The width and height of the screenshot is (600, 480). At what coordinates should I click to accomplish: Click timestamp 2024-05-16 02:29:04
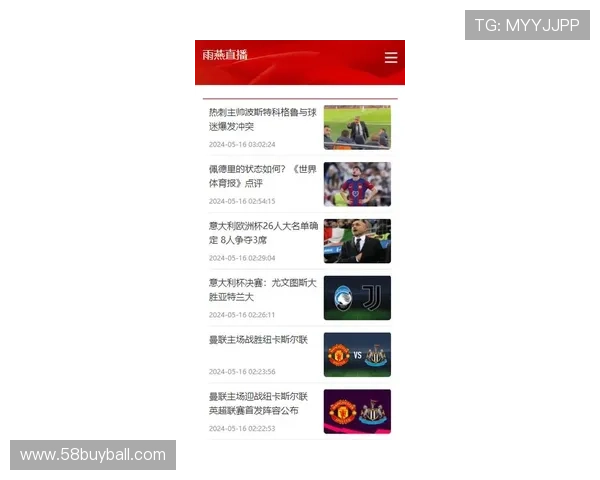point(242,258)
